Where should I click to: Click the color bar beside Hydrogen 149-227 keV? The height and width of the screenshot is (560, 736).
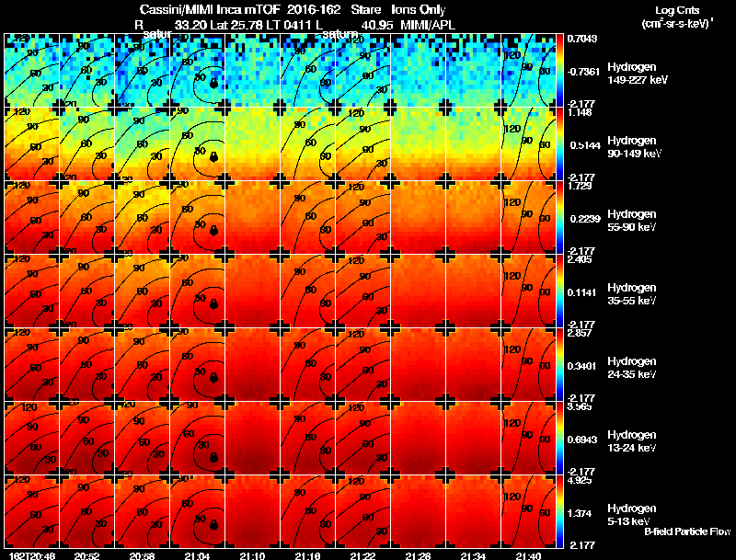point(559,71)
